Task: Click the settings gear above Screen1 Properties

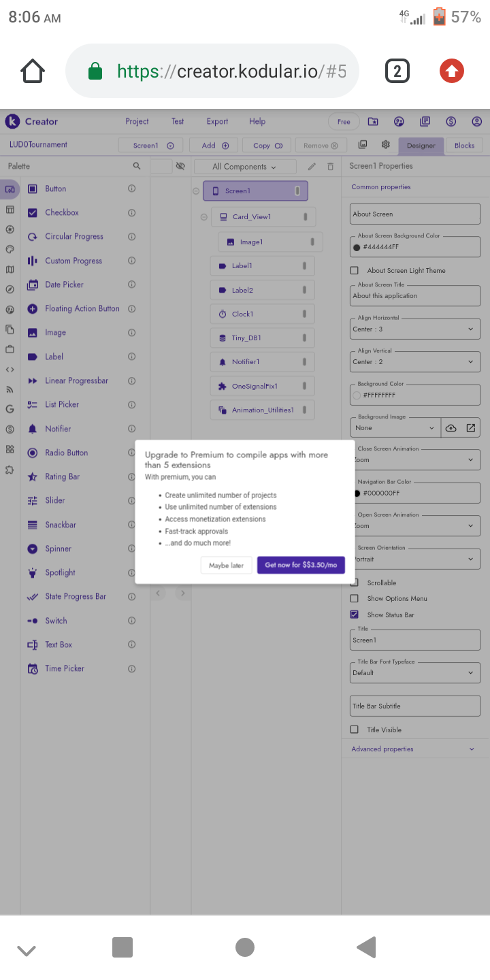Action: [x=385, y=144]
